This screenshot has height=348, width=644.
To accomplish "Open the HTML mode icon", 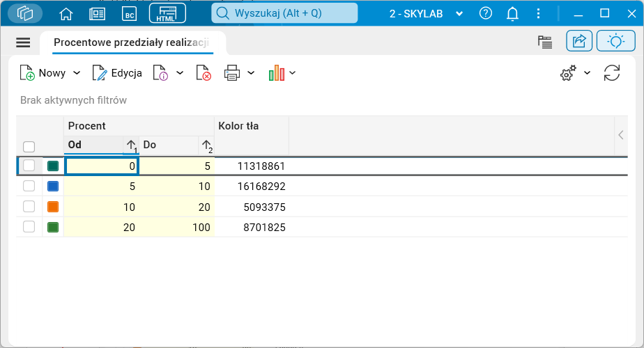I will (167, 13).
